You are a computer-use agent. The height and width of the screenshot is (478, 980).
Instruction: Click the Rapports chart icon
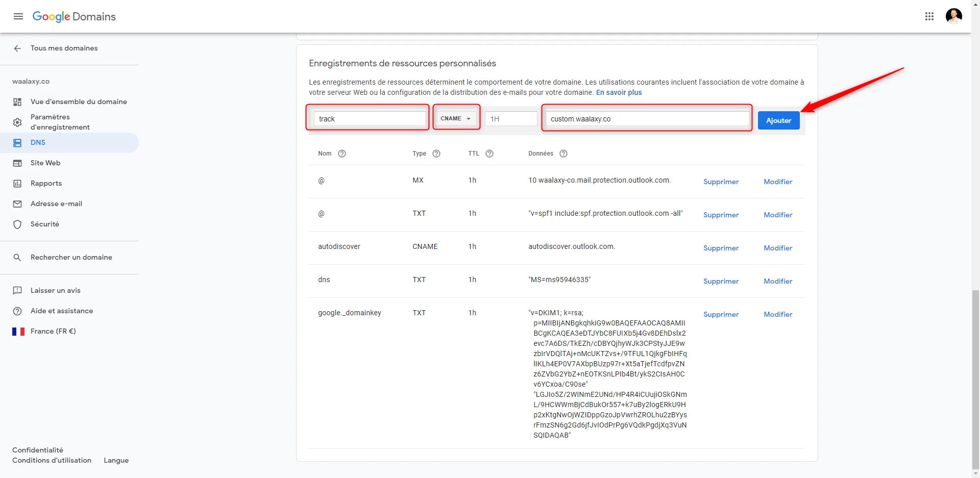click(x=17, y=184)
